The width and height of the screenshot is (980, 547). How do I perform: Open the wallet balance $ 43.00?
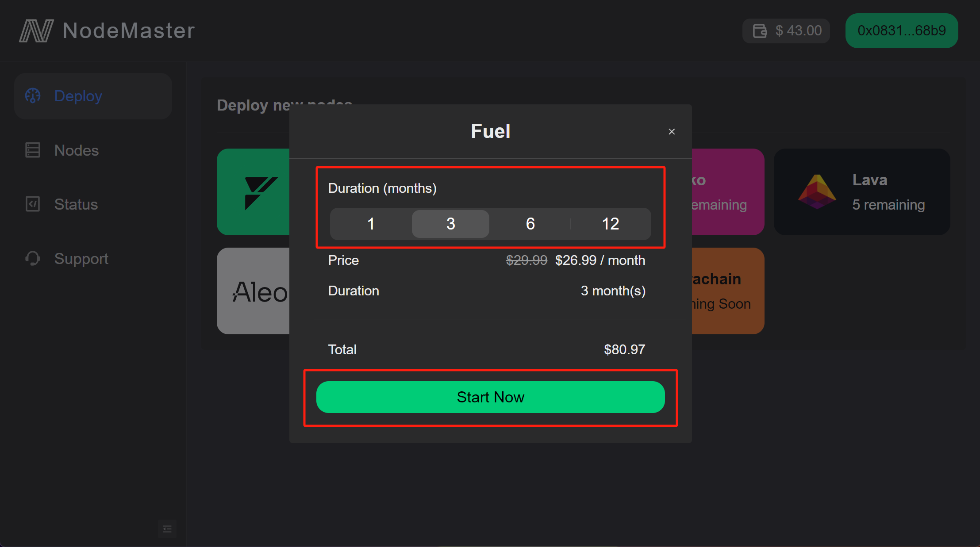(786, 31)
